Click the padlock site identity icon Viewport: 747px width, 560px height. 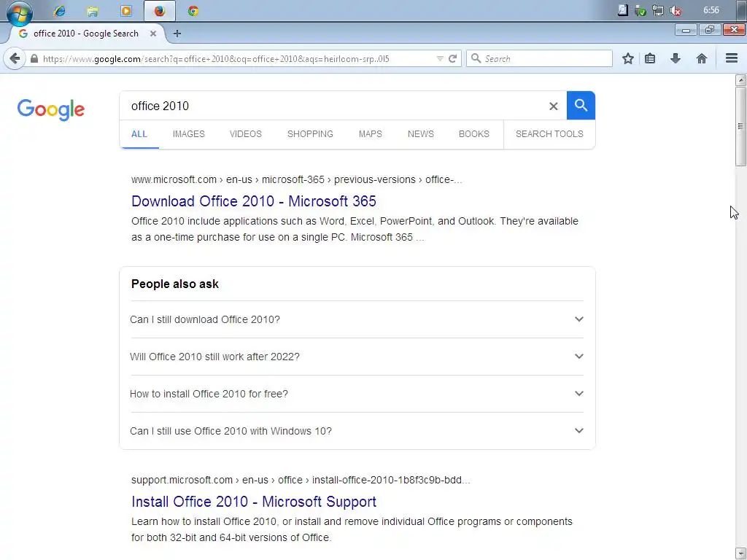click(34, 58)
